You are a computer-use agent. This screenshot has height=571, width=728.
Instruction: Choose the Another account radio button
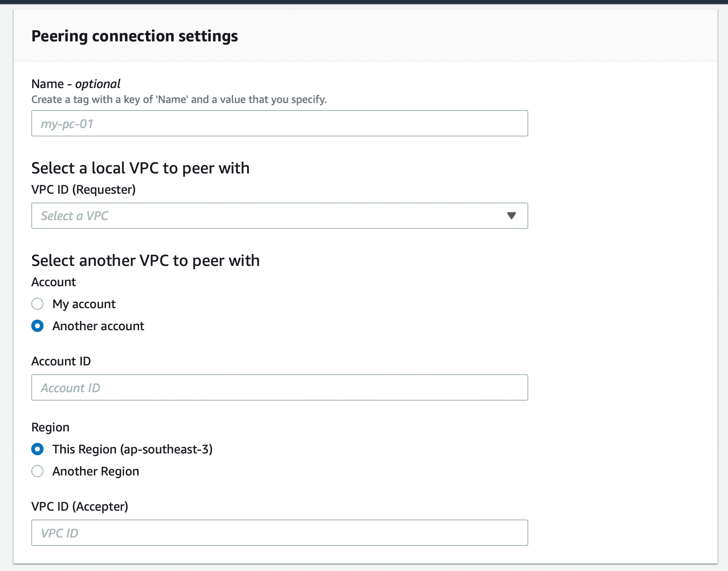37,326
